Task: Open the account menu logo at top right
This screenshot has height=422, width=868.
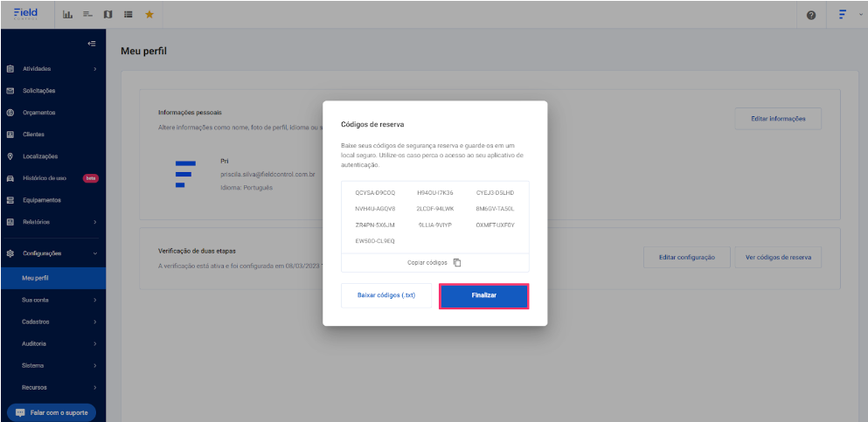Action: (x=843, y=15)
